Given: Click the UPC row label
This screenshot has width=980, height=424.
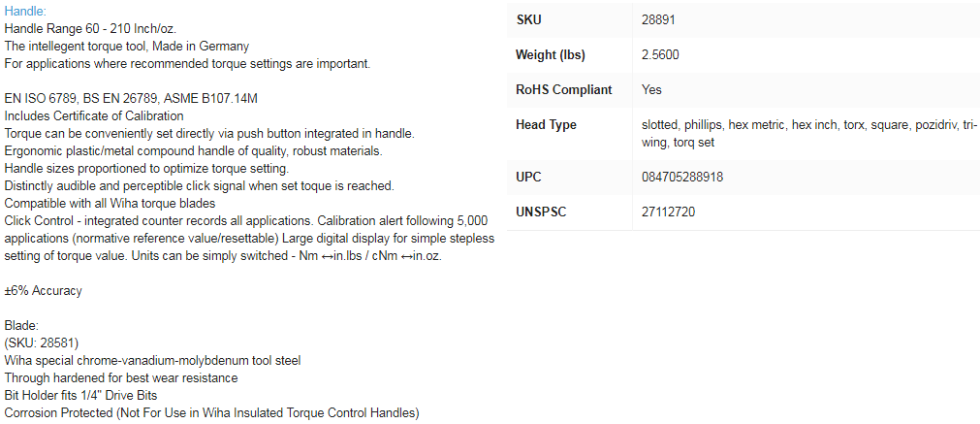Looking at the screenshot, I should pyautogui.click(x=530, y=177).
